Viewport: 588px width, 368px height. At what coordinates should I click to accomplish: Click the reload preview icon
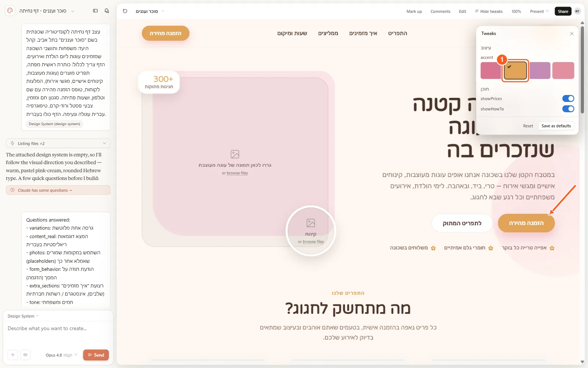125,11
